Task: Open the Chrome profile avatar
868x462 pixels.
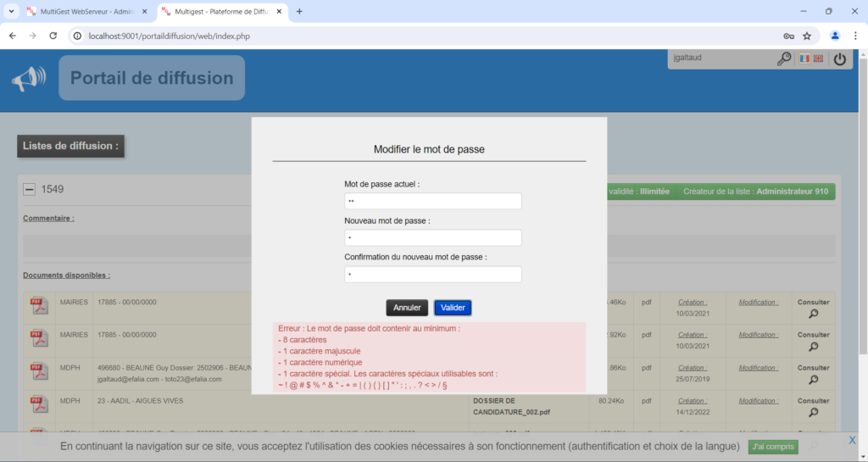Action: tap(835, 36)
